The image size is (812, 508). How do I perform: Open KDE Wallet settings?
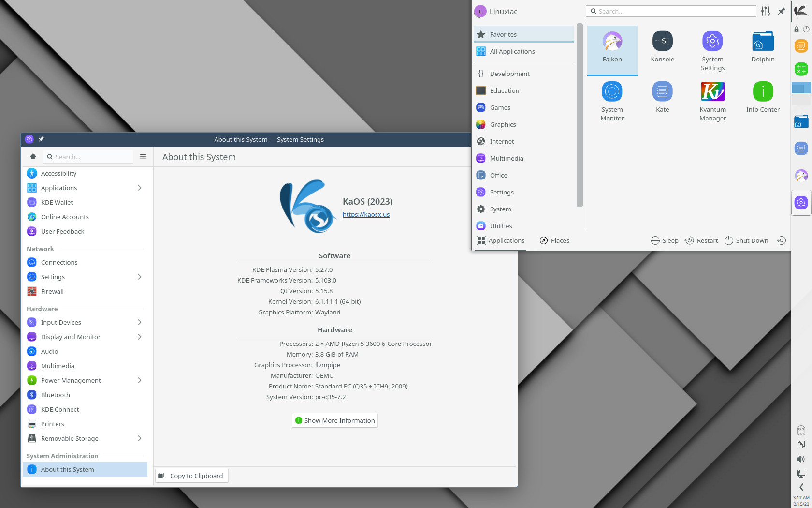click(85, 202)
